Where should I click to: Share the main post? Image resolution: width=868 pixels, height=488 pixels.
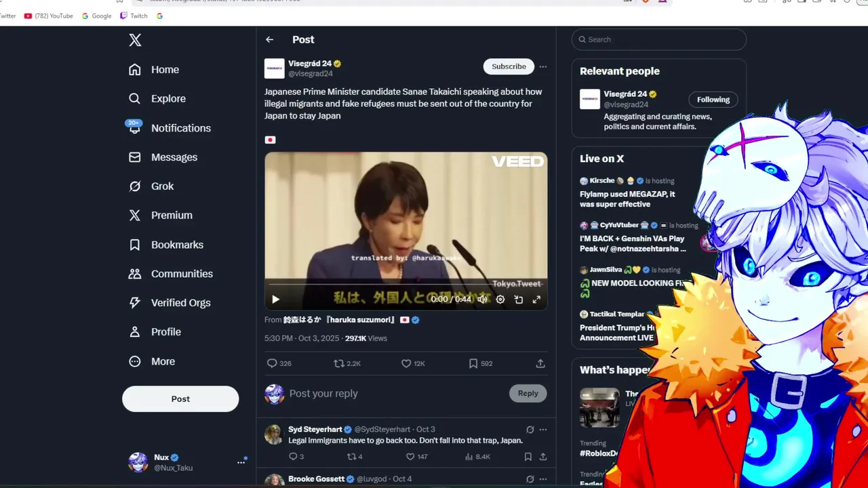540,363
